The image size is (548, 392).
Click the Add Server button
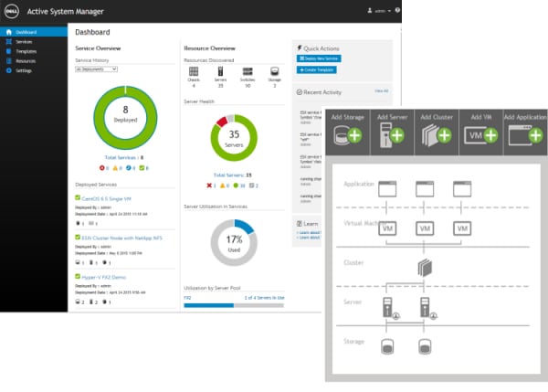click(x=392, y=132)
